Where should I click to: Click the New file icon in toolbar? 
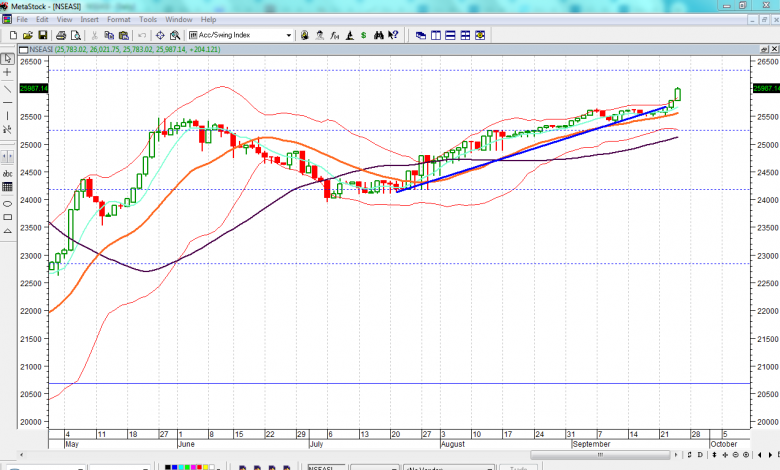[x=13, y=35]
